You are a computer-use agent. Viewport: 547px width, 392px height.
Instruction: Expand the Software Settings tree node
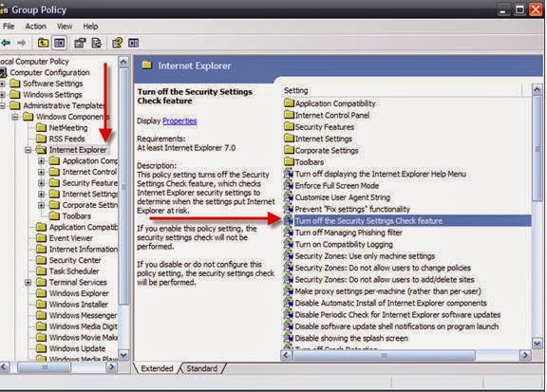point(2,84)
